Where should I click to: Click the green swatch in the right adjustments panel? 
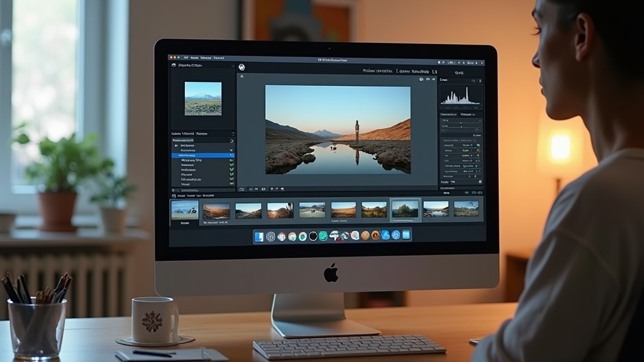(478, 145)
